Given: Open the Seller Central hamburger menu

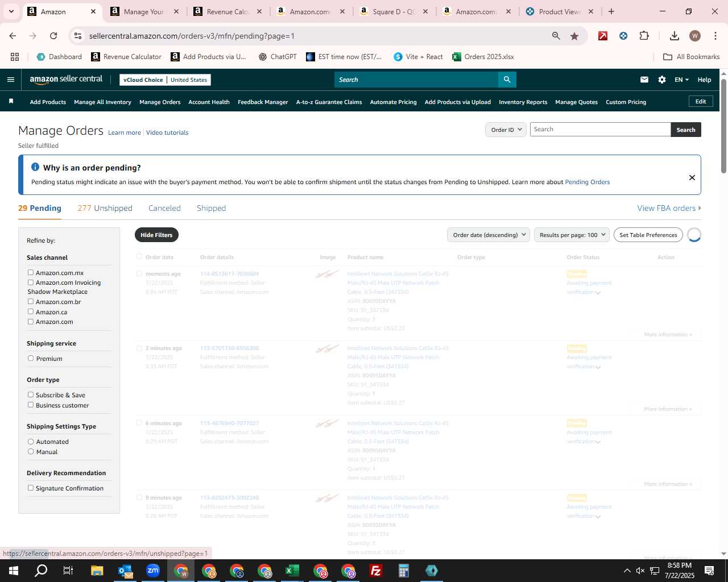Looking at the screenshot, I should [11, 80].
